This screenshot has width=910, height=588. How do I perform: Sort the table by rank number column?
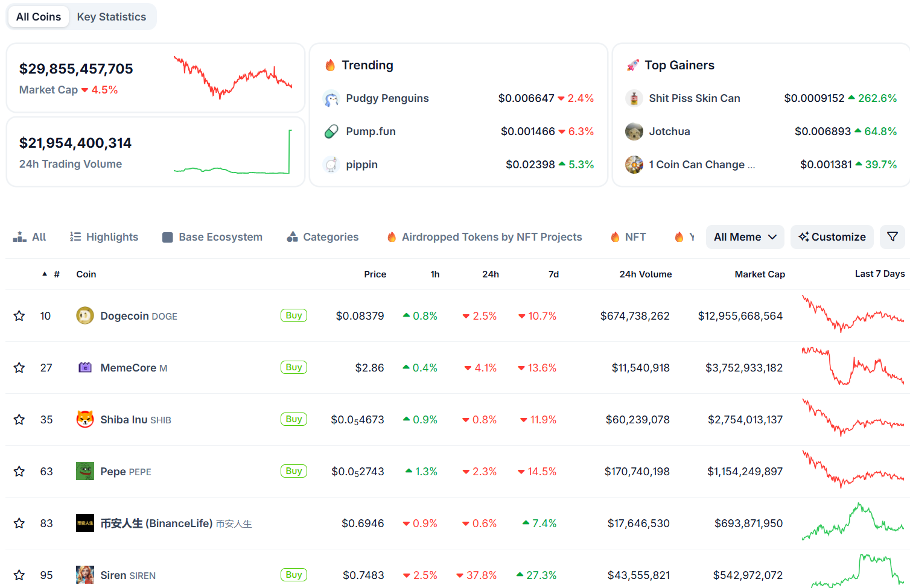pos(56,274)
